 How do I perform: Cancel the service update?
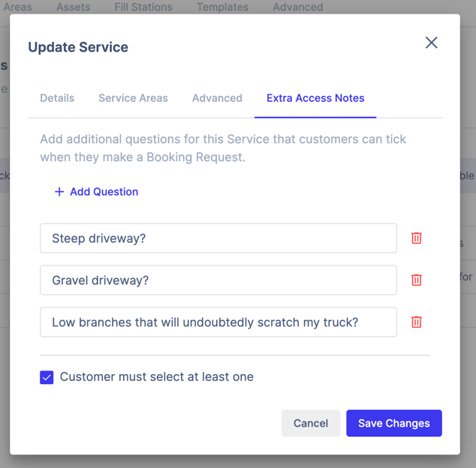pyautogui.click(x=310, y=423)
